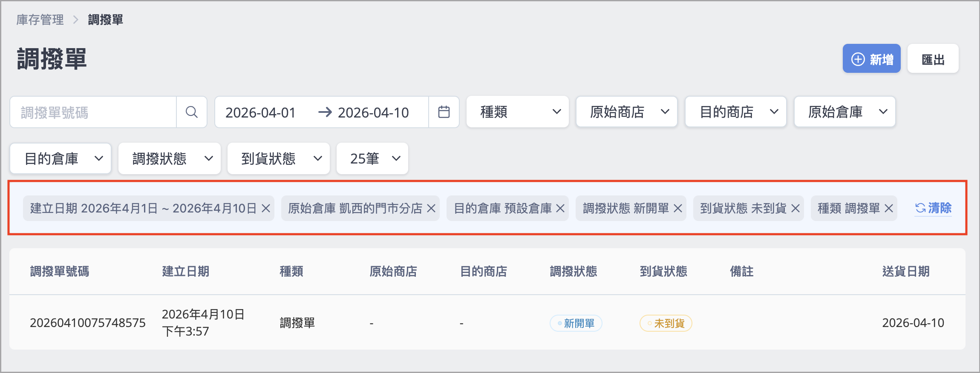
Task: Open the 目的倉庫 dropdown
Action: tap(61, 159)
